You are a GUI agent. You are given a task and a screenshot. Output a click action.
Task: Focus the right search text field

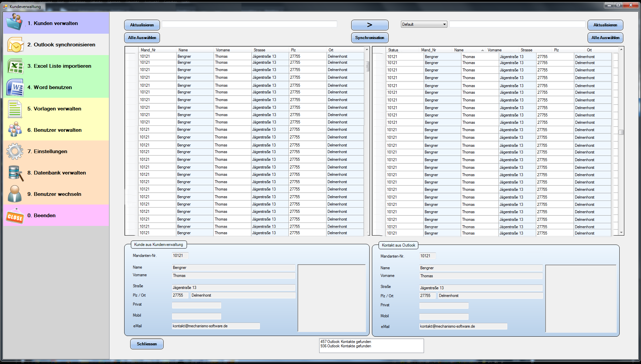(517, 24)
